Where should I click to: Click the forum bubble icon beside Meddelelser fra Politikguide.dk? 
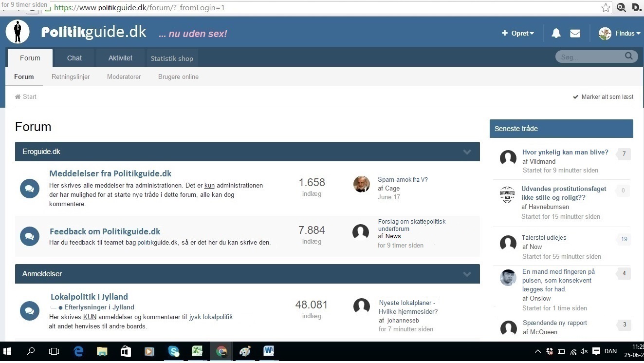click(29, 188)
